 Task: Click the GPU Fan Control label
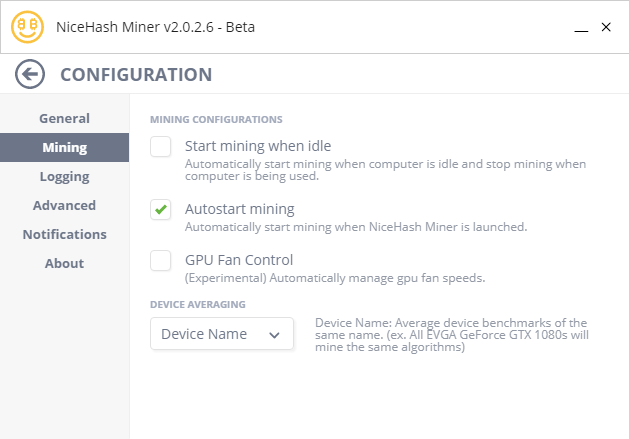click(239, 260)
